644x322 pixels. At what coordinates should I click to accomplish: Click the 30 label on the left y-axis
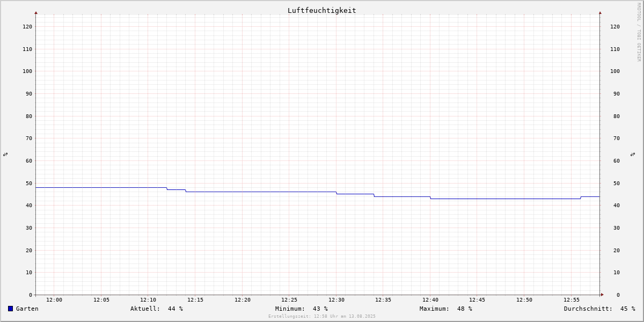click(30, 228)
